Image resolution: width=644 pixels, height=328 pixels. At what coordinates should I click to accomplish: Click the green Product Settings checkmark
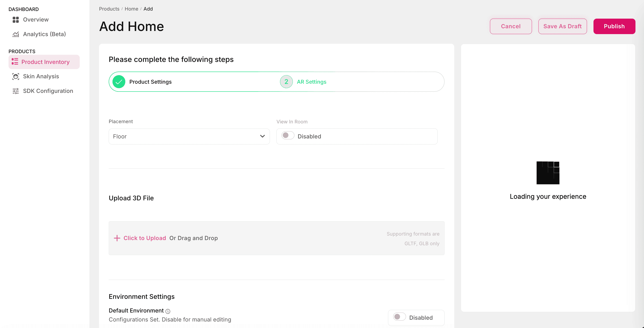[119, 82]
